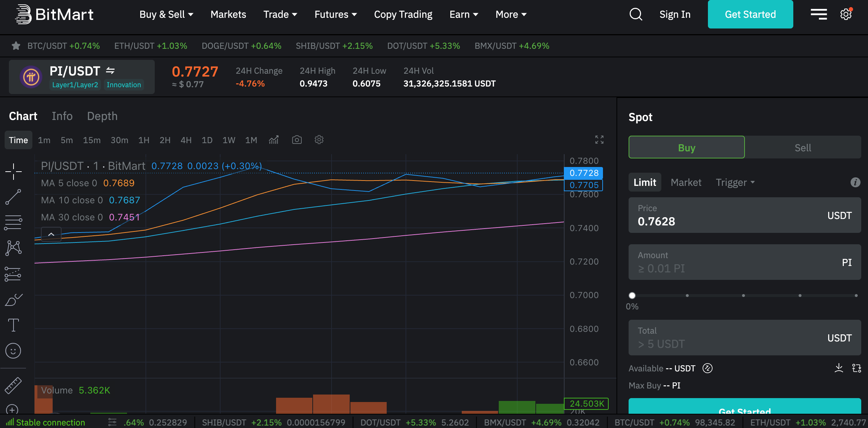Viewport: 868px width, 428px height.
Task: Take a chart snapshot with camera icon
Action: 297,140
